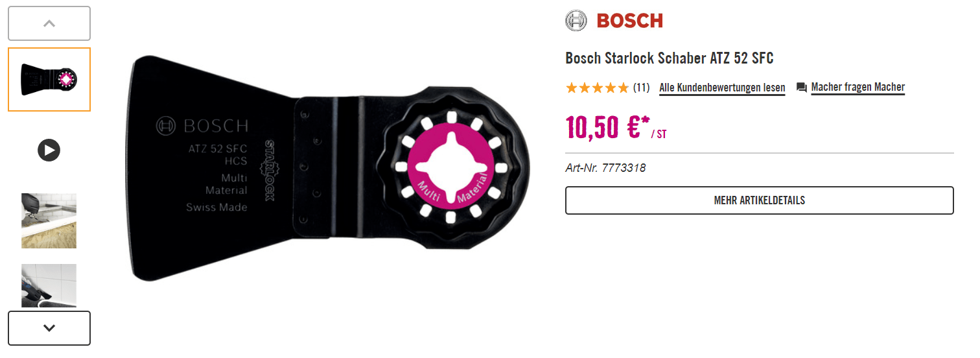Viewport: 980px width, 358px height.
Task: Click the round Bosch emblem icon
Action: coord(576,21)
